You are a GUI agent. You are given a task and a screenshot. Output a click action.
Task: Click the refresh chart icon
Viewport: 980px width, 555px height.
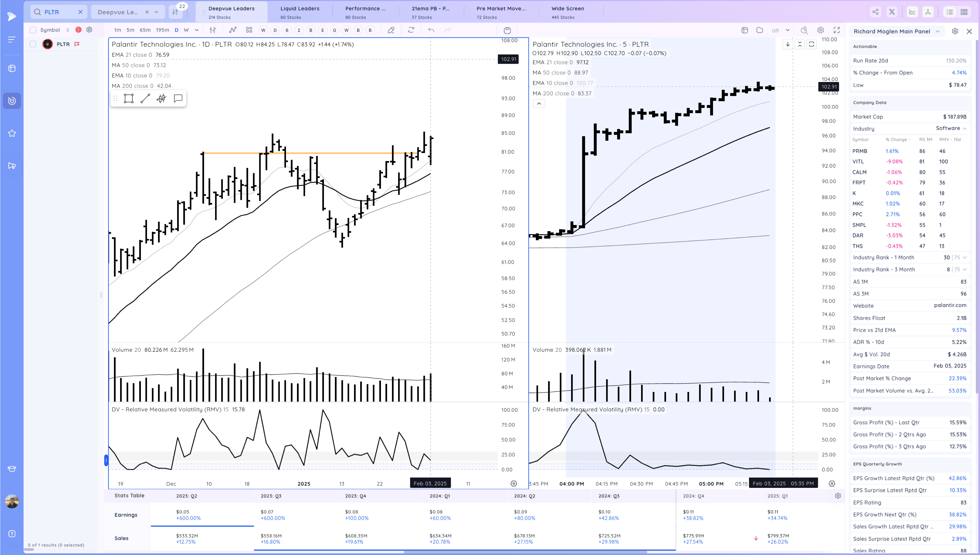coord(411,30)
